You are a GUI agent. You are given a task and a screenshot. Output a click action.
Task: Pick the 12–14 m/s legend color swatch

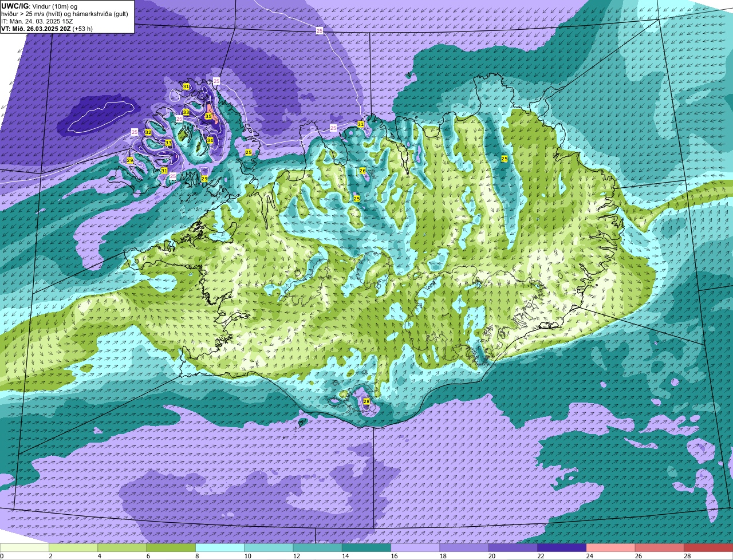click(x=318, y=548)
